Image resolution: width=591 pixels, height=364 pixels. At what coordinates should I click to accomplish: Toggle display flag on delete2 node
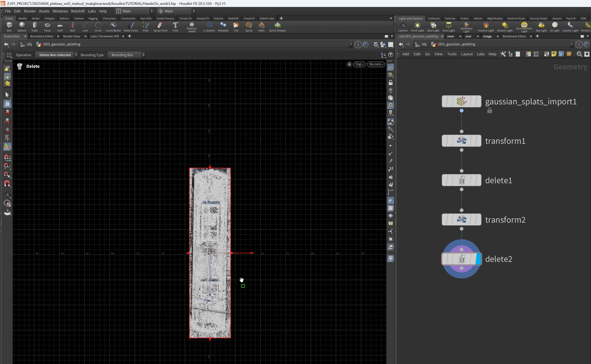[478, 259]
